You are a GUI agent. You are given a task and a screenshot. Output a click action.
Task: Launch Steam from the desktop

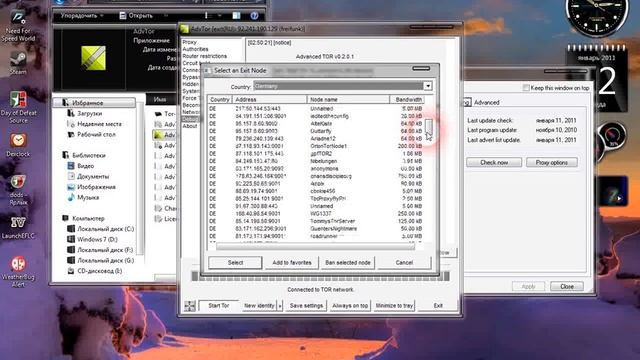click(x=18, y=62)
